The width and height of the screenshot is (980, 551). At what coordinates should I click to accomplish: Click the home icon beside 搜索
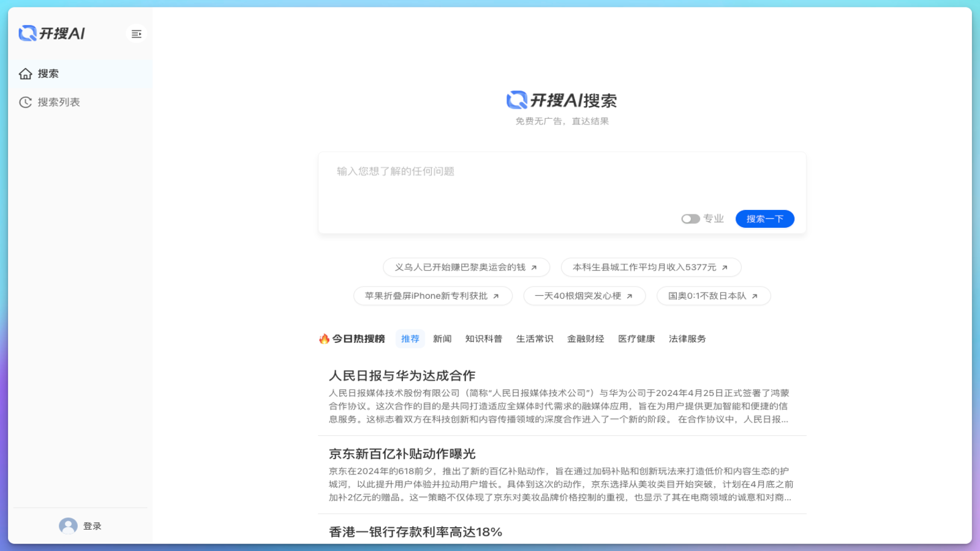26,73
